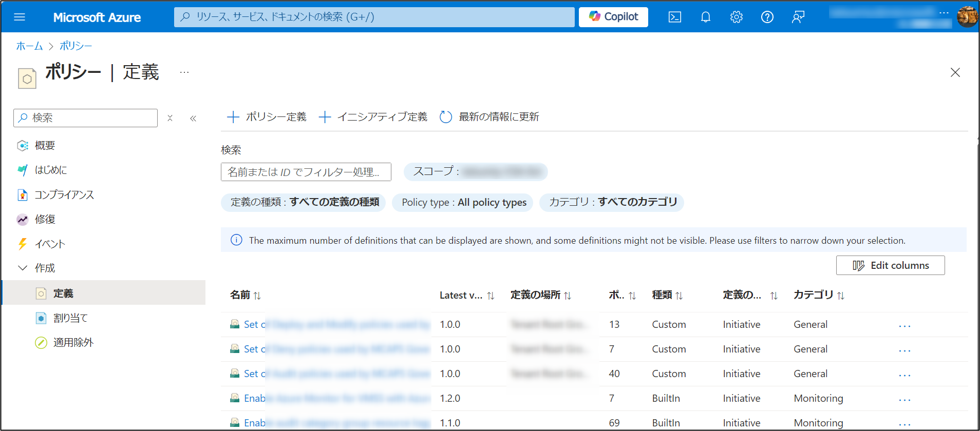This screenshot has width=980, height=431.
Task: Sort by 種類 column
Action: pyautogui.click(x=667, y=295)
